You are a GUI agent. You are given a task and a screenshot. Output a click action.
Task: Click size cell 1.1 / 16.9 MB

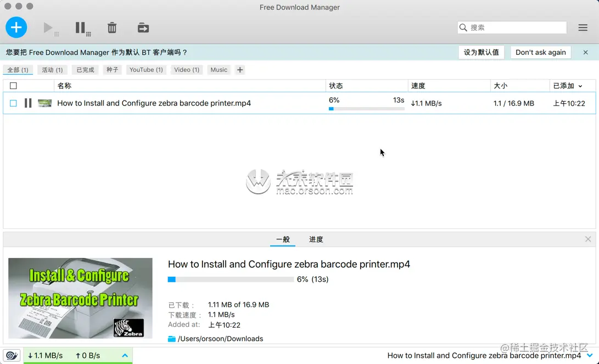click(x=513, y=104)
